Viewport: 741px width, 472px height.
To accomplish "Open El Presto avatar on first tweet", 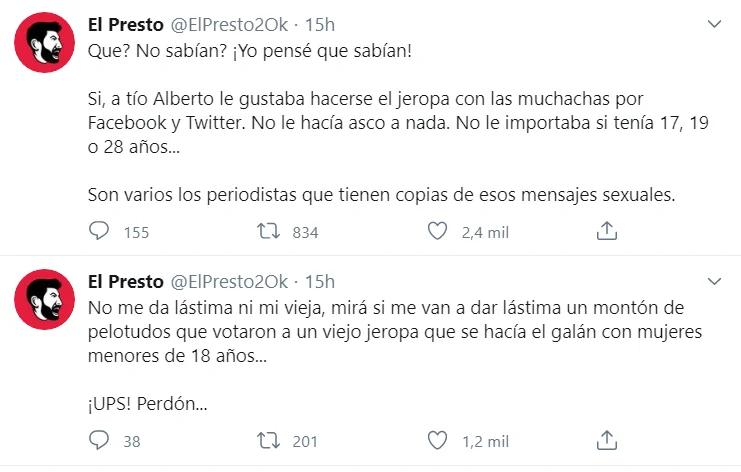I will coord(44,43).
